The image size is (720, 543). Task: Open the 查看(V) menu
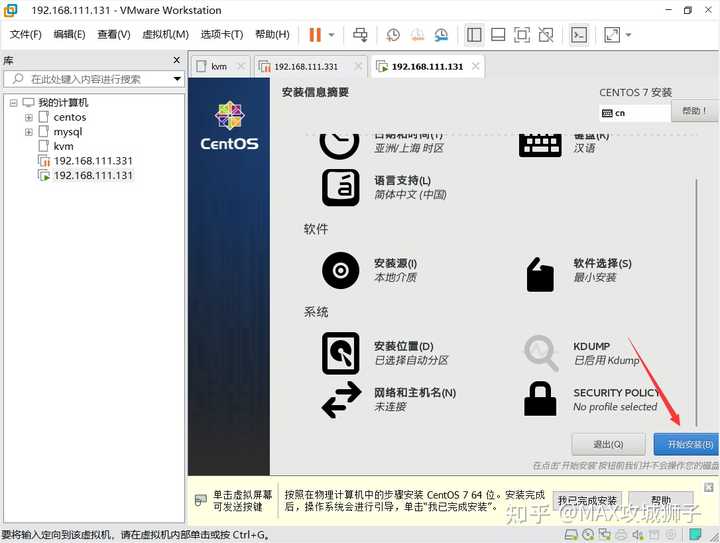[113, 34]
